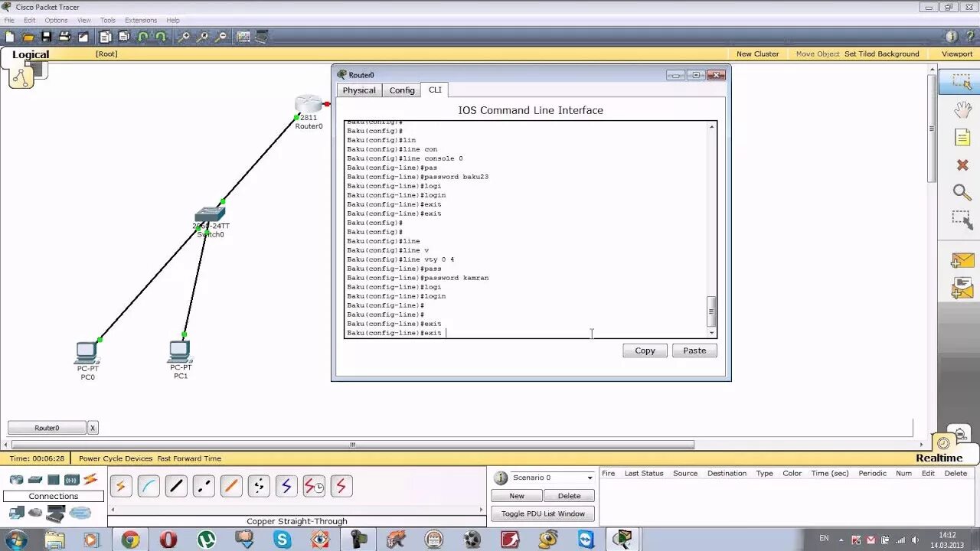Viewport: 980px width, 551px height.
Task: Select the Switch0 device on canvas
Action: tap(210, 214)
